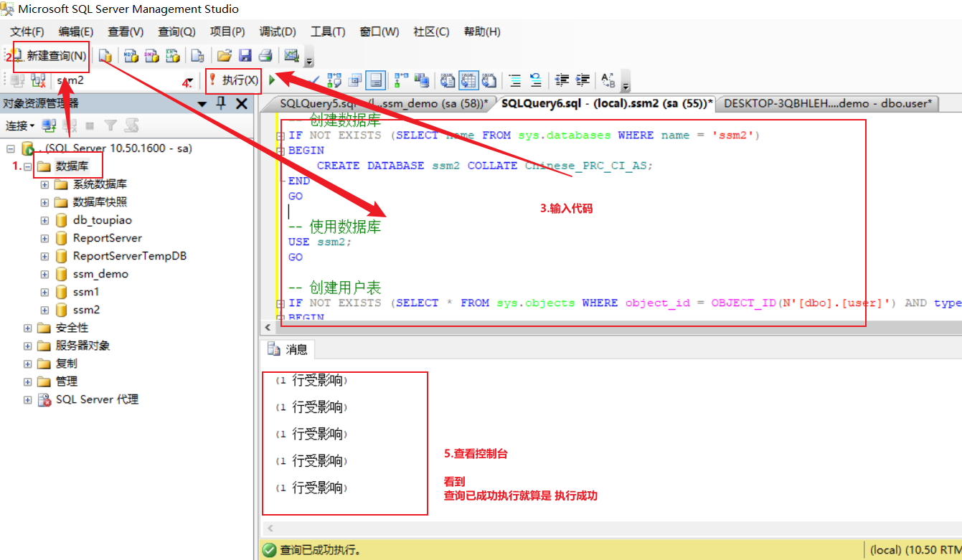This screenshot has width=962, height=560.
Task: Expand ReportServer database node
Action: tap(44, 238)
